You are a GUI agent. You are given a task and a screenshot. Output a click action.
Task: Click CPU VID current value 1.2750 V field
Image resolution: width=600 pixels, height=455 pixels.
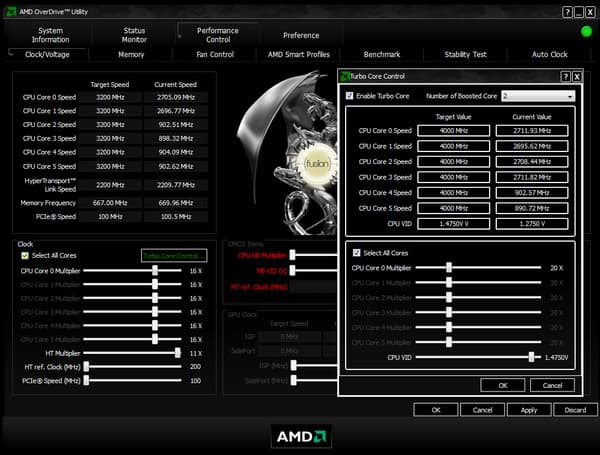(532, 224)
